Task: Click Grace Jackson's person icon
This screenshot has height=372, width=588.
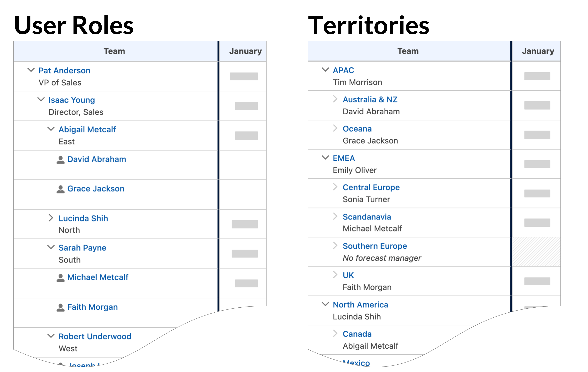Action: [60, 189]
